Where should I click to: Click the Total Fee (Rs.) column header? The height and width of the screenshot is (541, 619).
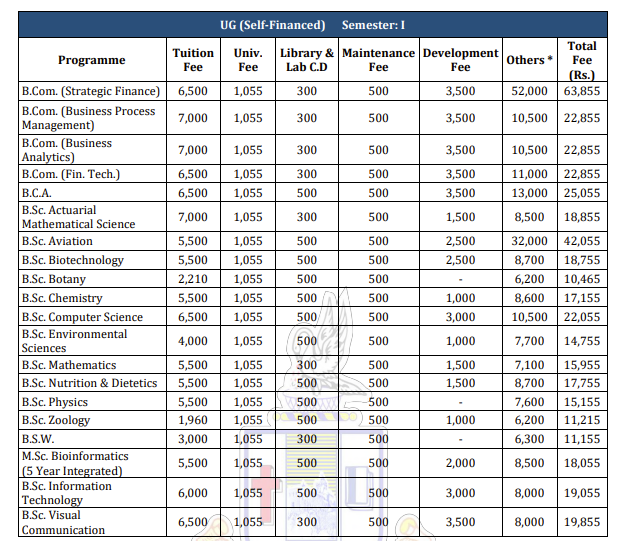tap(581, 60)
